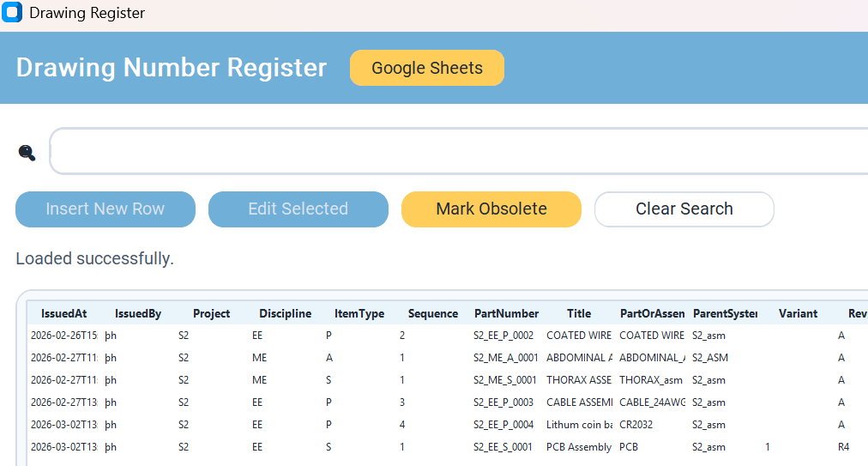Click the S2_ASM parent system cell
The height and width of the screenshot is (466, 868).
coord(710,358)
